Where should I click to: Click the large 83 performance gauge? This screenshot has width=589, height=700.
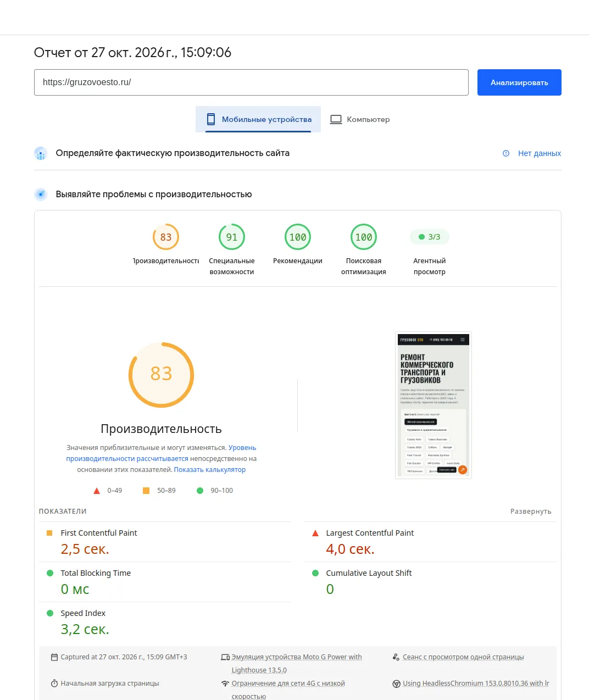pyautogui.click(x=162, y=375)
